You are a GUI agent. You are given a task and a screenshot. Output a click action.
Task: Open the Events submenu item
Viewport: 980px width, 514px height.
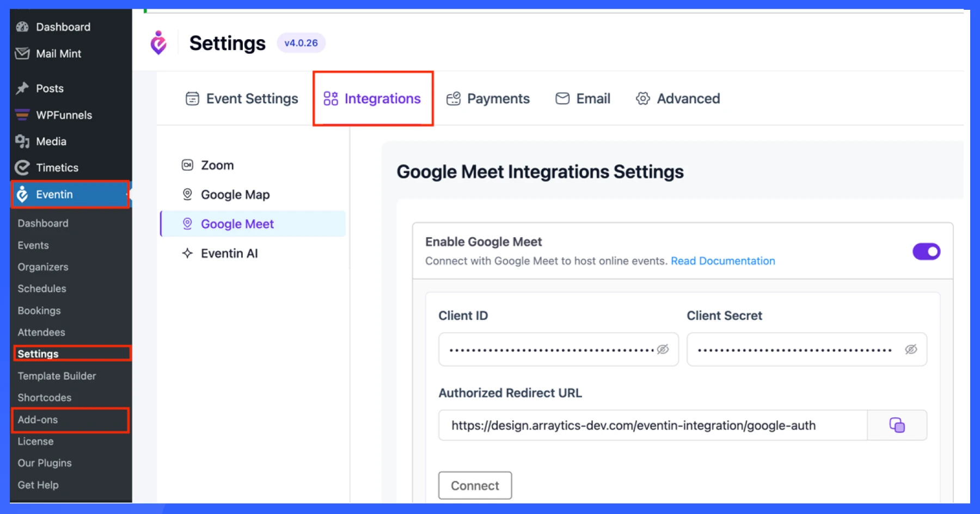[33, 245]
